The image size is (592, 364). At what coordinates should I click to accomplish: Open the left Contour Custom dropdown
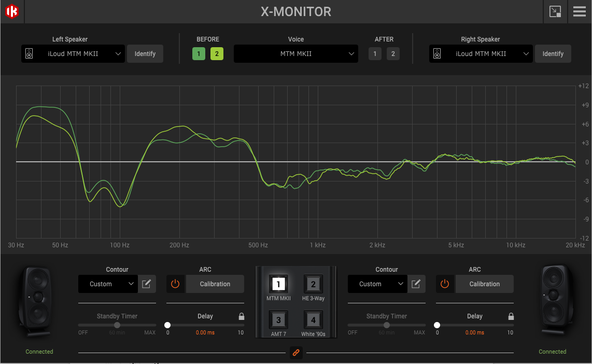click(x=108, y=284)
